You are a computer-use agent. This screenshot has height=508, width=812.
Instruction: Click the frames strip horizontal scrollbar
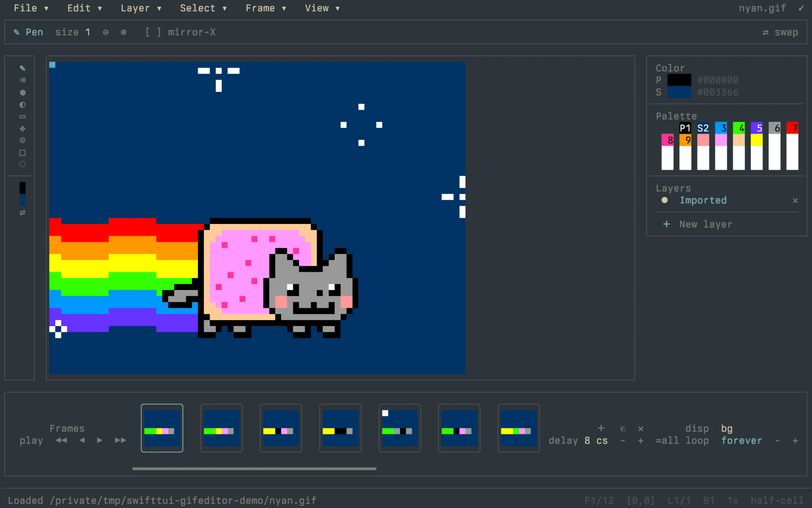[x=254, y=468]
